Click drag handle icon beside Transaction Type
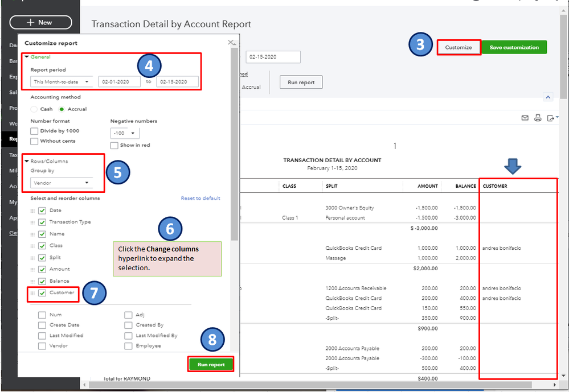569x392 pixels. point(32,222)
